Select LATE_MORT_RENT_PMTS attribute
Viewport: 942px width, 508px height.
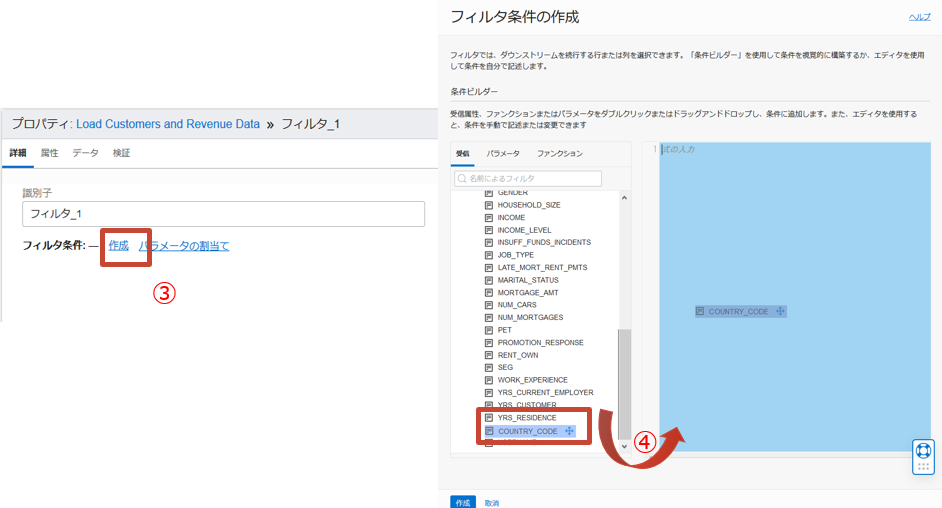(x=542, y=268)
